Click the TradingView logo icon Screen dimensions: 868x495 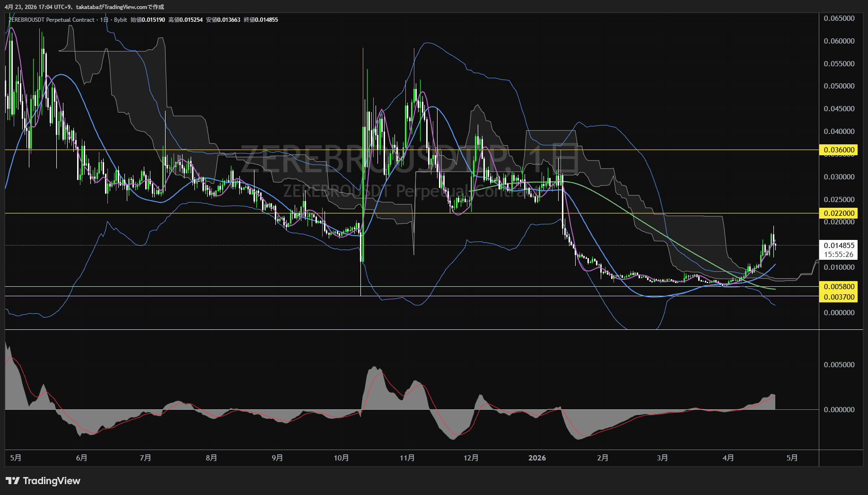pos(12,481)
